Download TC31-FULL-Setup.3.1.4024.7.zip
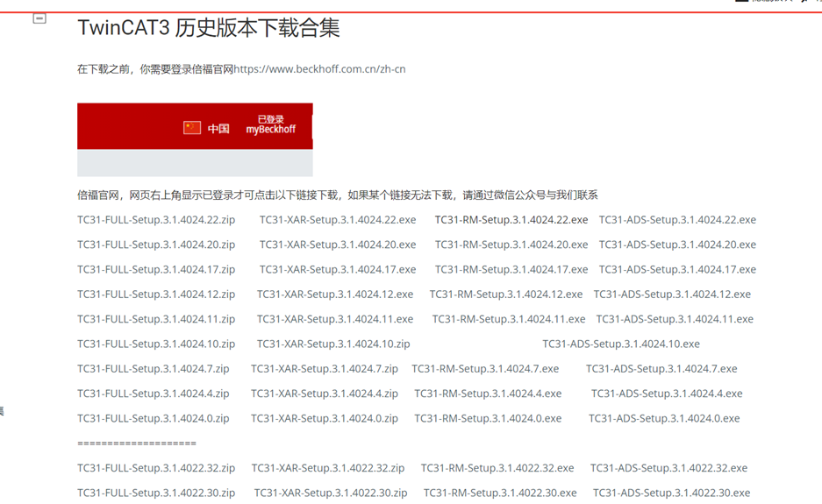Screen dimensions: 822x504 tap(153, 369)
